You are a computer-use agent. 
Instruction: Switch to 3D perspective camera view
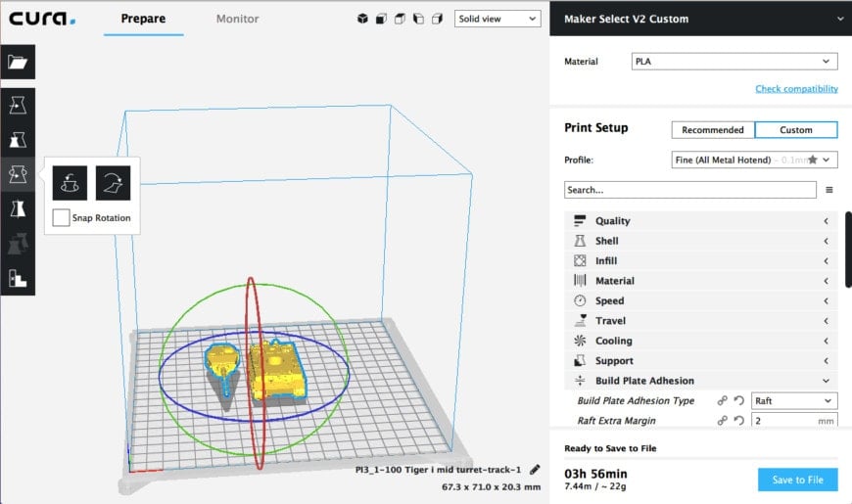(362, 19)
